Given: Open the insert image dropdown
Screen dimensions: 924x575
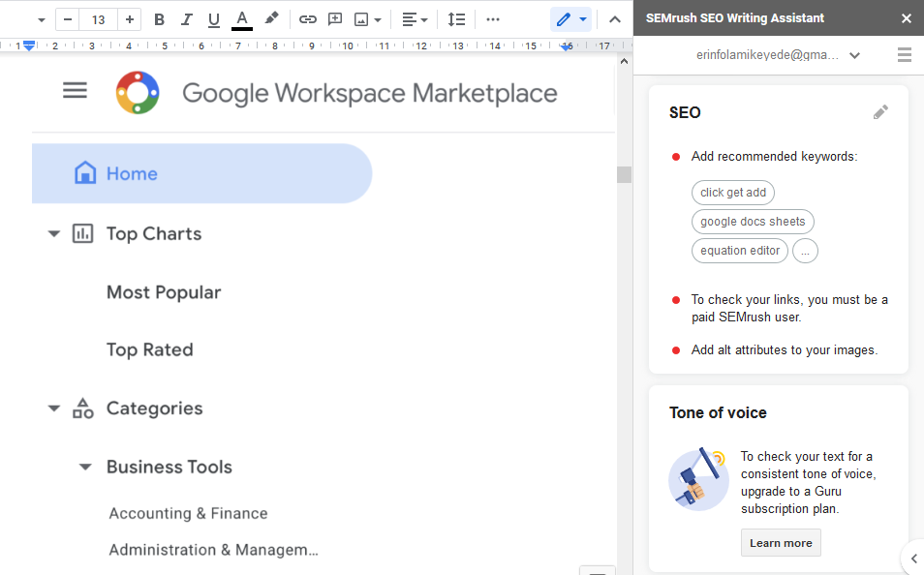Looking at the screenshot, I should tap(367, 19).
